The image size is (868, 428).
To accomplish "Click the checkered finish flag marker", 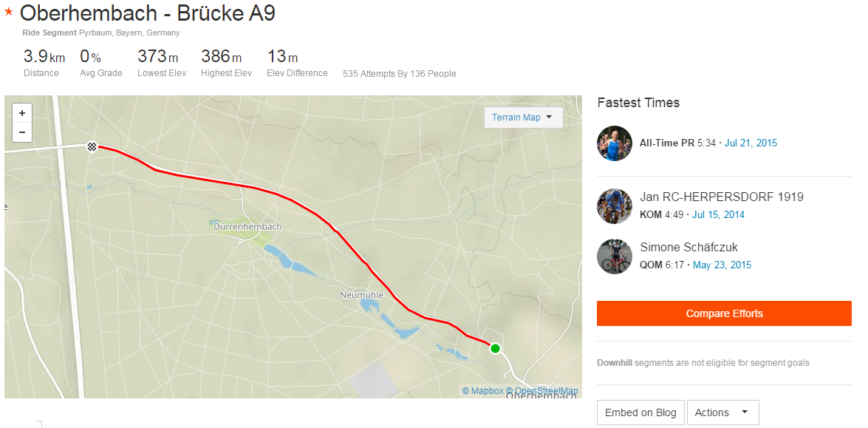I will pyautogui.click(x=92, y=146).
